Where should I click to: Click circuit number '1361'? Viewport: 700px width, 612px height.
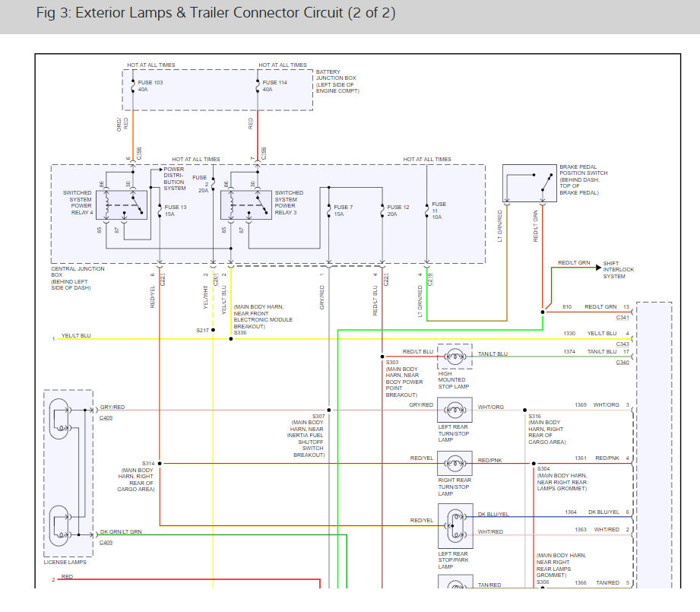pyautogui.click(x=581, y=458)
